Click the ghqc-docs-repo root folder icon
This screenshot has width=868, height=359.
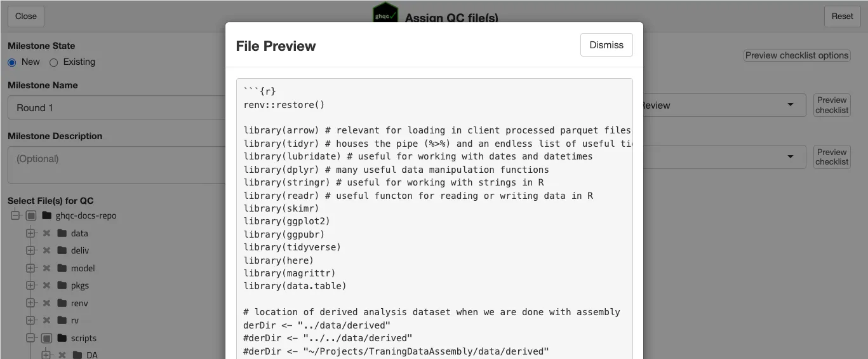coord(46,215)
